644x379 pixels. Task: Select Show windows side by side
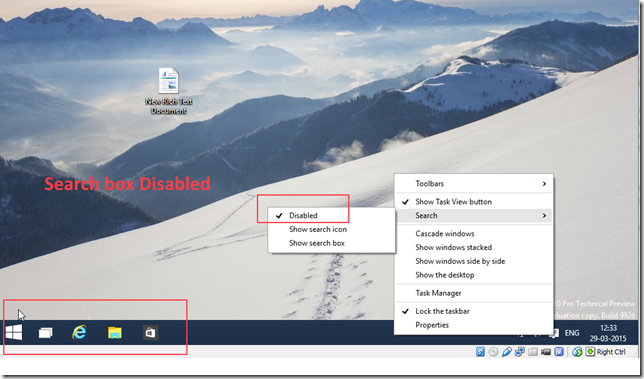coord(474,261)
